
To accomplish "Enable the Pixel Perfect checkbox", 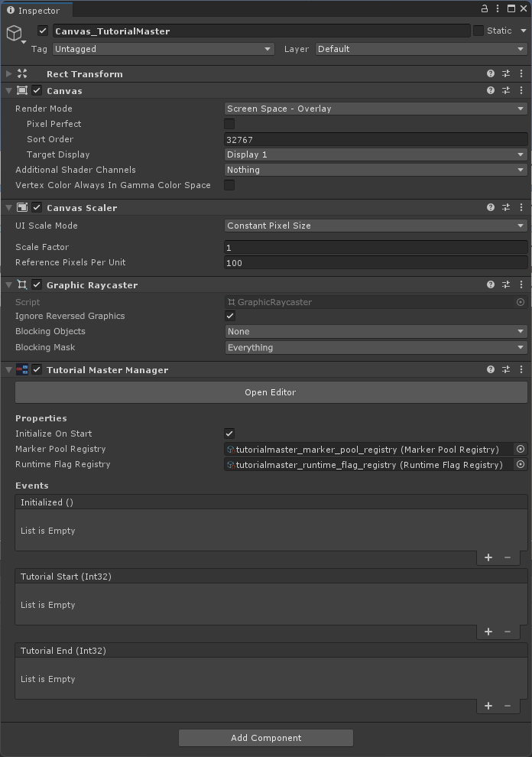I will [229, 124].
